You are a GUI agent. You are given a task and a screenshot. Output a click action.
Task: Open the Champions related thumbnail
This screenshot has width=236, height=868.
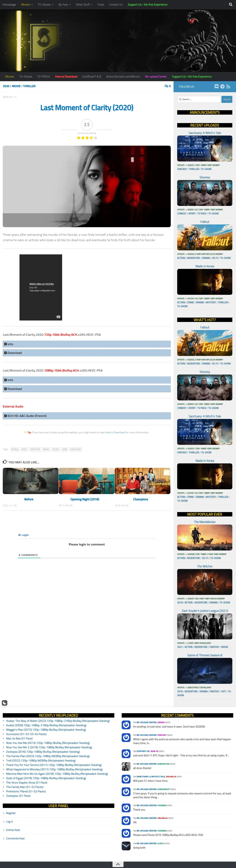pos(142,480)
